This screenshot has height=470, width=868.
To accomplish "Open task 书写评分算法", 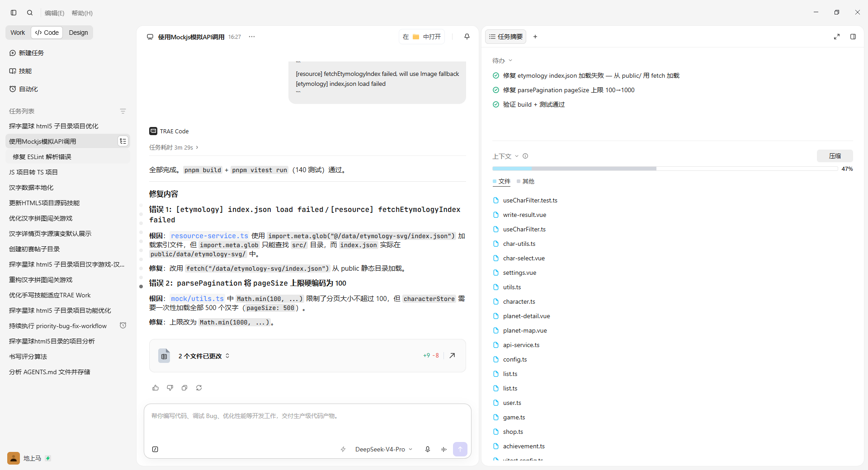I will pos(68,357).
